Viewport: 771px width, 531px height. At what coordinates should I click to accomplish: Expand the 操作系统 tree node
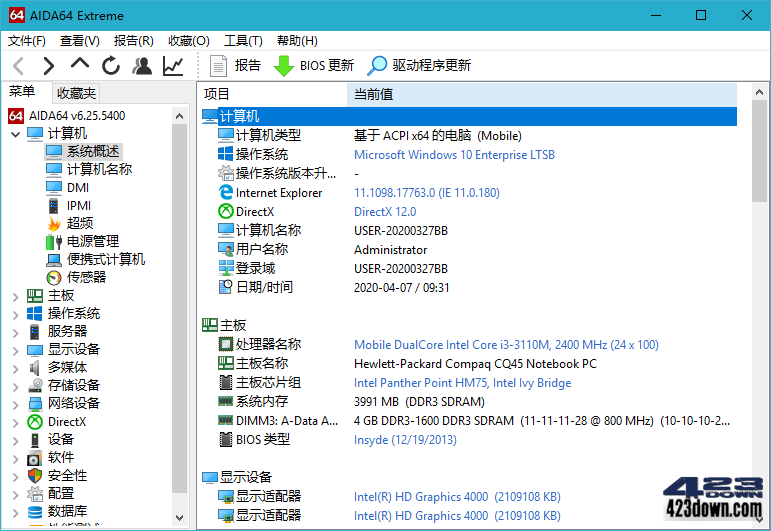(16, 314)
